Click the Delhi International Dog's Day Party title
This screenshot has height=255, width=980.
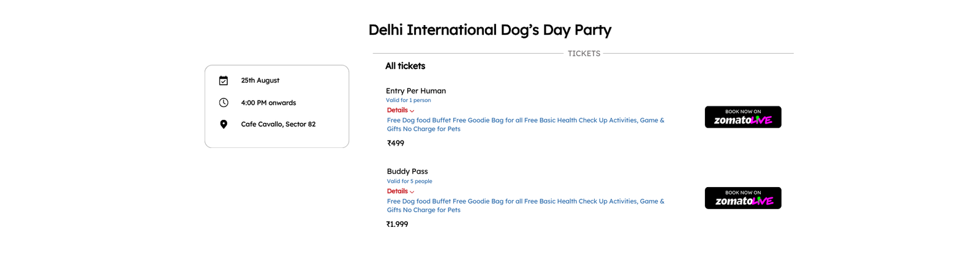pos(490,30)
